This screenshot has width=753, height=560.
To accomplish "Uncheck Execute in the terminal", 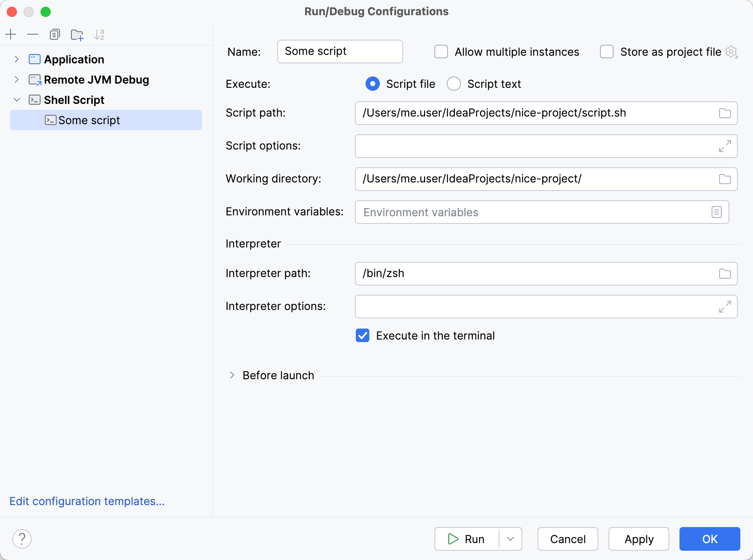I will (x=362, y=335).
